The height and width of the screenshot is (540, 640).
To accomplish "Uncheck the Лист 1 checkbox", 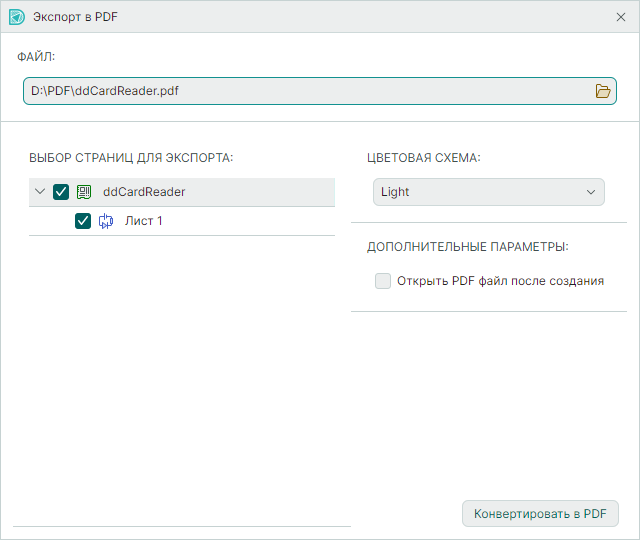I will [x=83, y=221].
